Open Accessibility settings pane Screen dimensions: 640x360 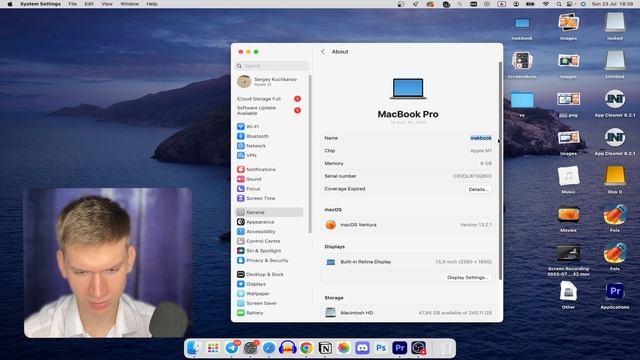point(256,231)
